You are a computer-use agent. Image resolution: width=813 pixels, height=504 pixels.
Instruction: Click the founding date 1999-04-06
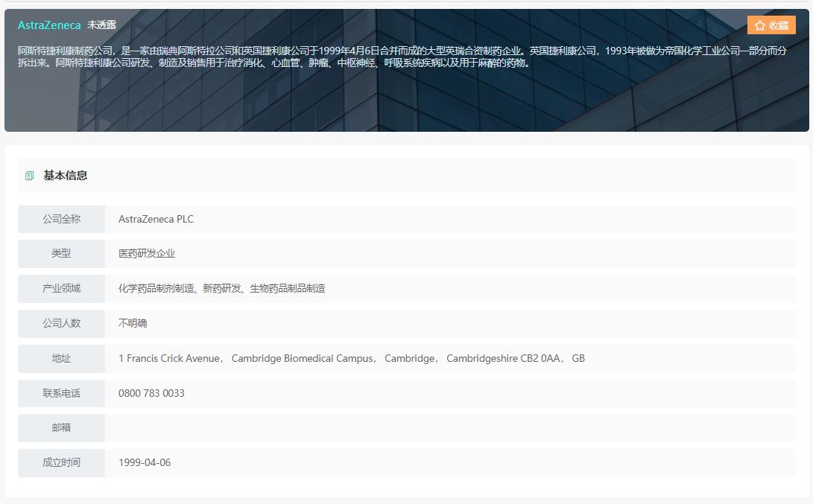point(145,462)
